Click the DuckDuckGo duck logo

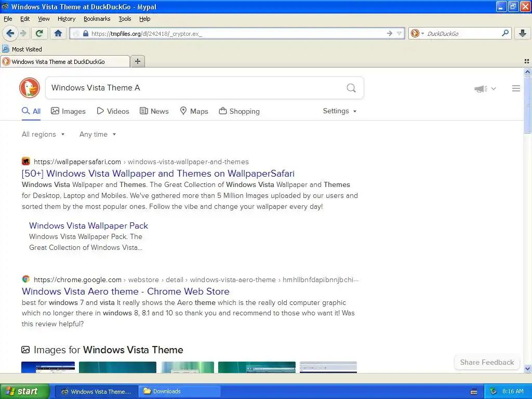click(30, 87)
